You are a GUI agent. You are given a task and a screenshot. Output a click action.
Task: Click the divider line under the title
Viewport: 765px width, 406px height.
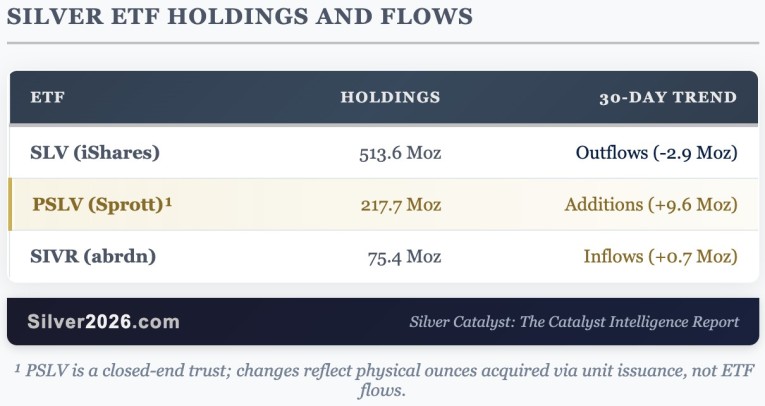click(x=382, y=43)
